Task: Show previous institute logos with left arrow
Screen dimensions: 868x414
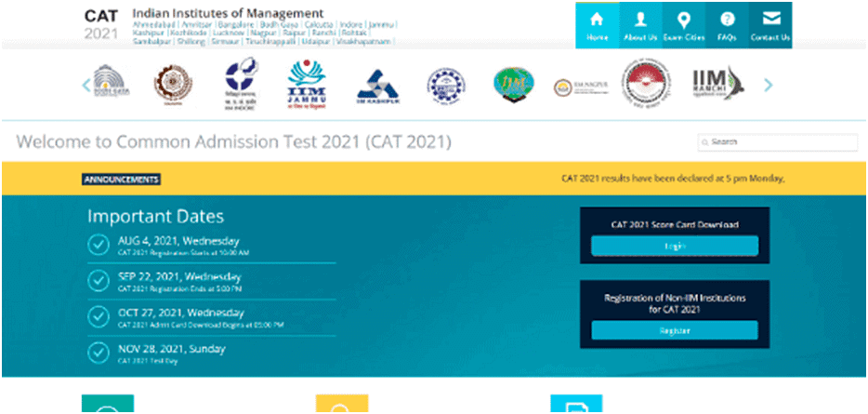Action: [85, 85]
